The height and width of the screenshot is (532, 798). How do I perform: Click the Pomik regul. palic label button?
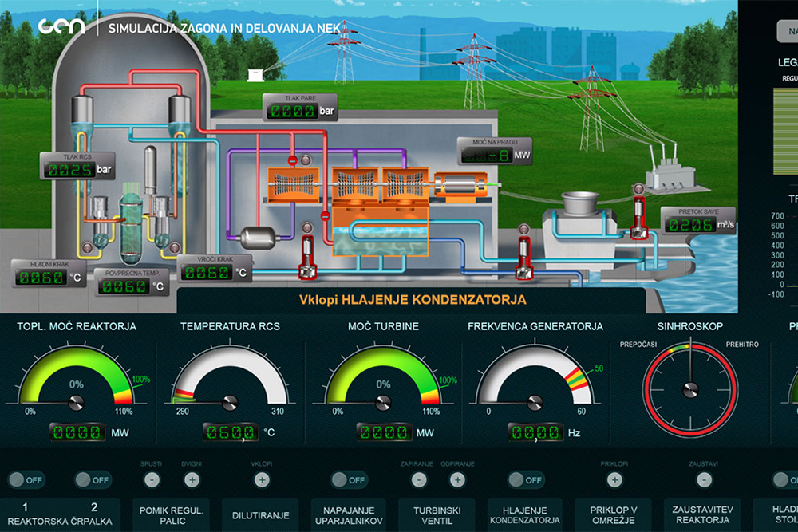coord(172,515)
